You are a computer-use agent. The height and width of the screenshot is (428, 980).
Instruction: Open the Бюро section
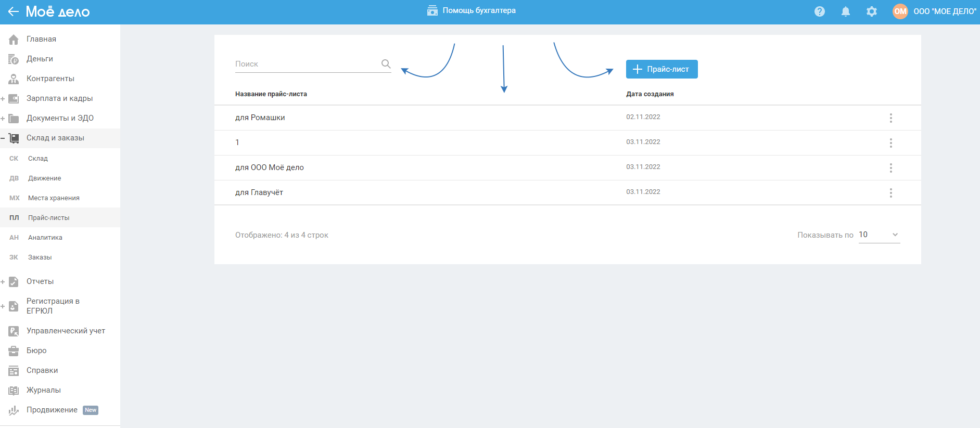[36, 351]
